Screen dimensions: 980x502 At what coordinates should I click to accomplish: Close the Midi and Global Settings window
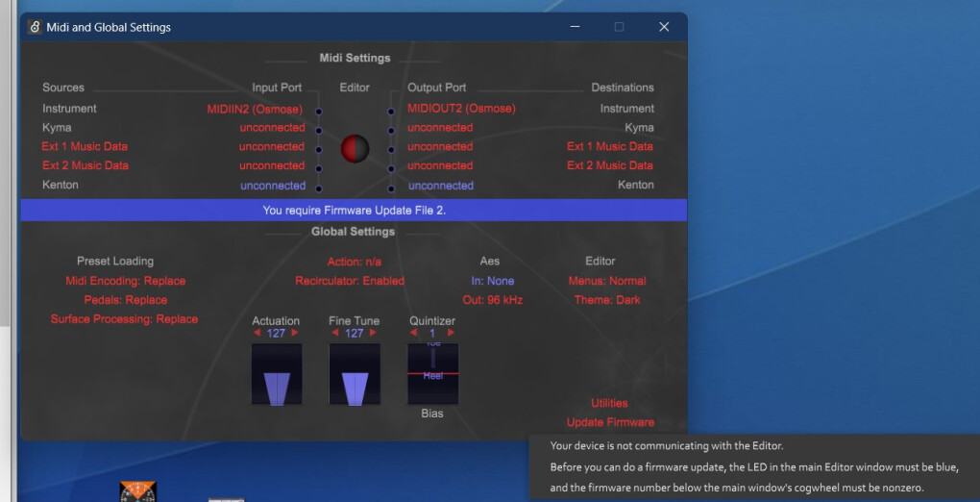(664, 27)
